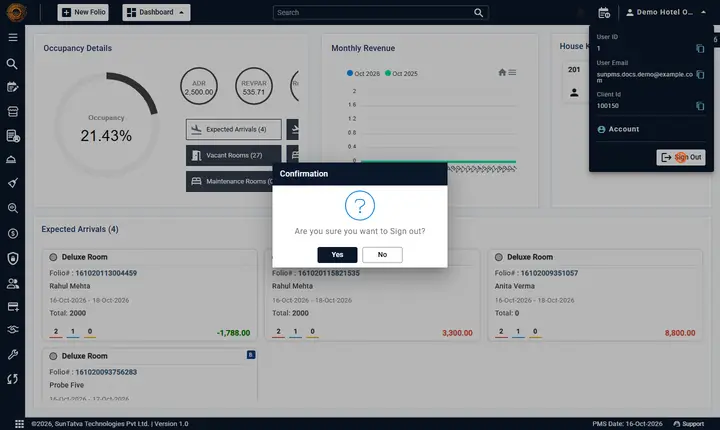Open the Monthly Revenue chart menu
This screenshot has width=720, height=430.
coord(512,72)
